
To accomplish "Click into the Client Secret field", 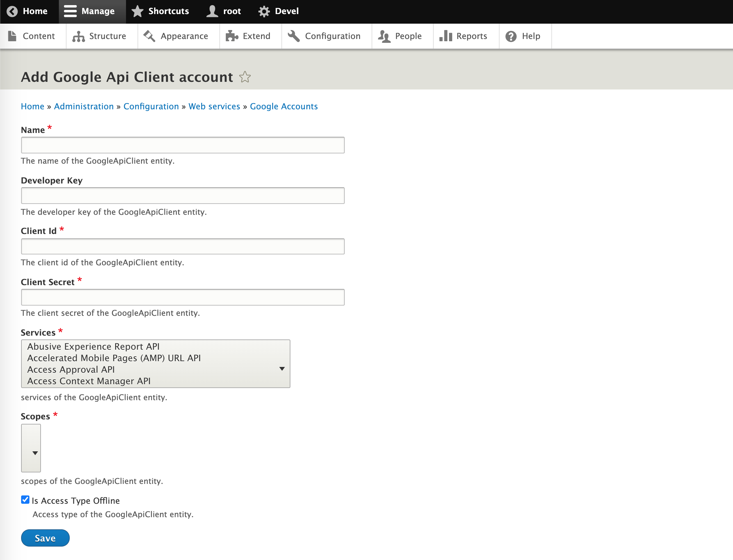I will pos(183,297).
